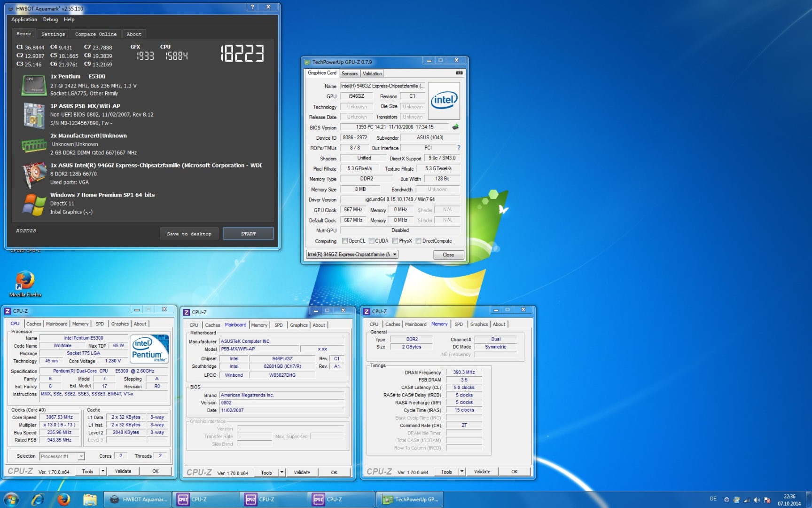Toggle the CUDA checkbox

click(x=372, y=241)
